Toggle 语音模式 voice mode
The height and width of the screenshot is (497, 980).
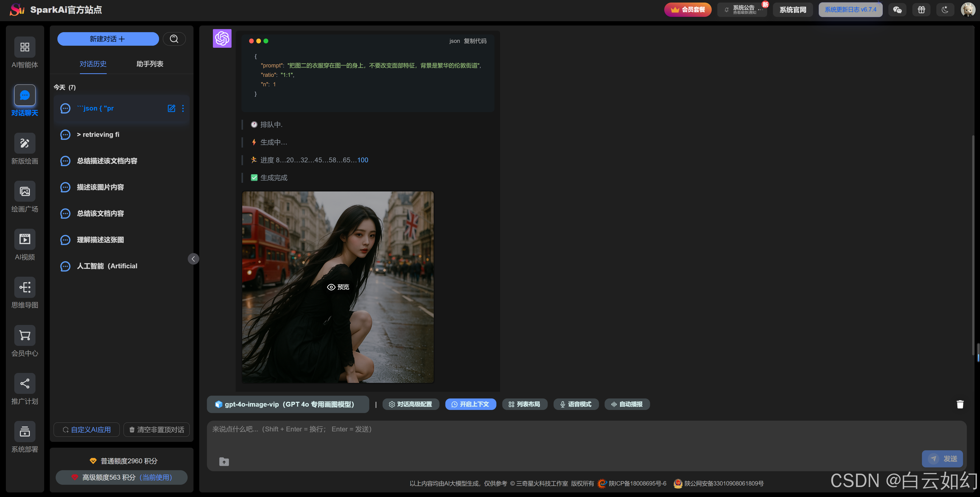click(576, 404)
